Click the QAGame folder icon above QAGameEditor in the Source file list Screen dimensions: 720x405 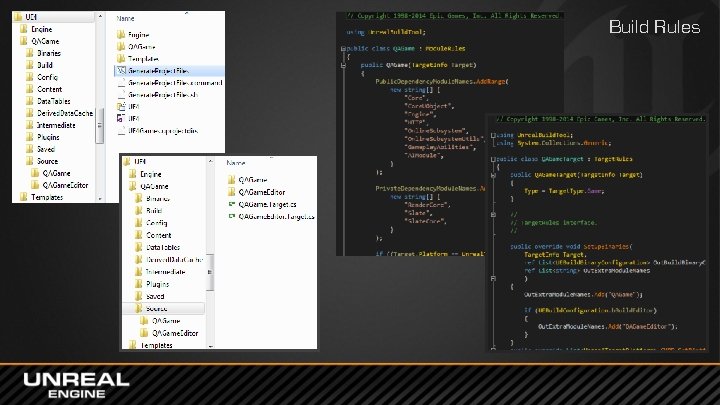click(232, 180)
